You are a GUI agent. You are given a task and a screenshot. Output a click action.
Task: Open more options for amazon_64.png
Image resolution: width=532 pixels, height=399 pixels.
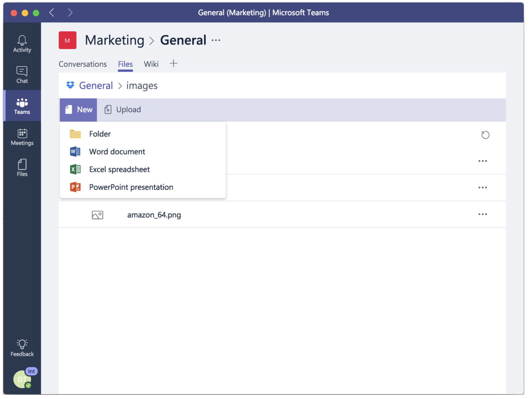tap(483, 214)
